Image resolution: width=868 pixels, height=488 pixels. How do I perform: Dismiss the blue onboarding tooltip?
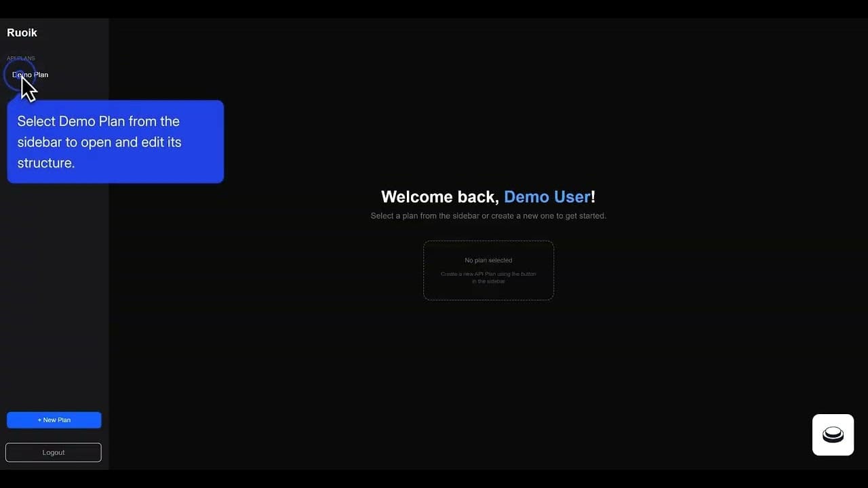point(115,142)
